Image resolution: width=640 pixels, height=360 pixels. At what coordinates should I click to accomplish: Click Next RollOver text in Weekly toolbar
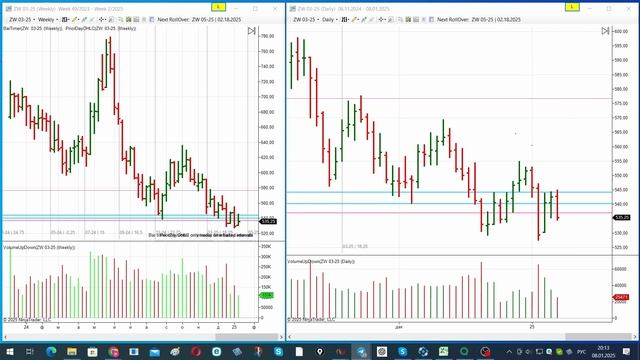[x=199, y=19]
